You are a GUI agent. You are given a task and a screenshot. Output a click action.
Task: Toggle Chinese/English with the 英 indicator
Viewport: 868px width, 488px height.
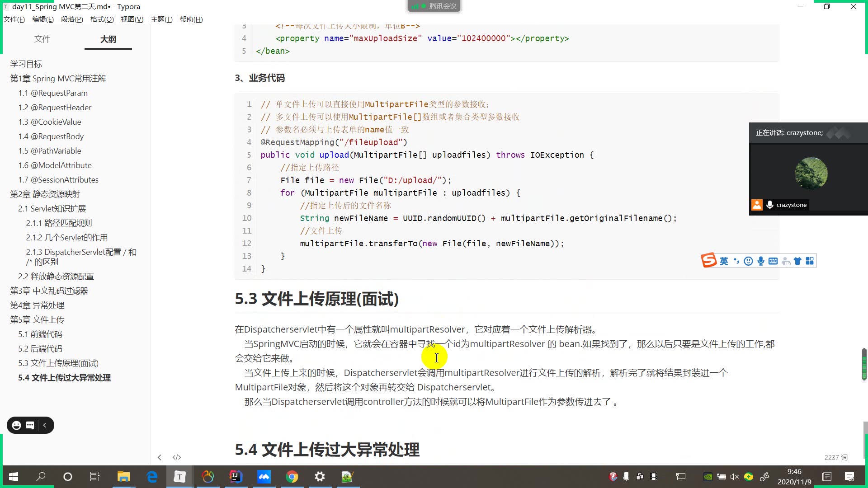[724, 261]
